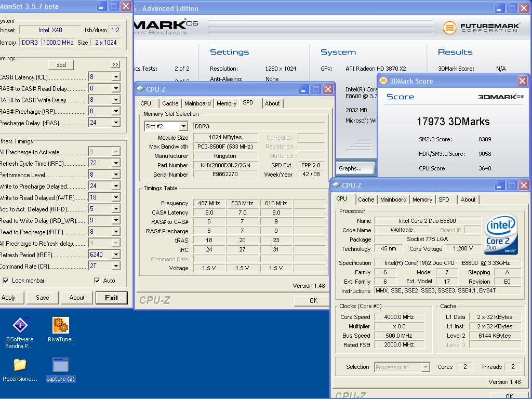This screenshot has width=532, height=399.
Task: Click the 17973 3DMarks score text
Action: pyautogui.click(x=453, y=122)
